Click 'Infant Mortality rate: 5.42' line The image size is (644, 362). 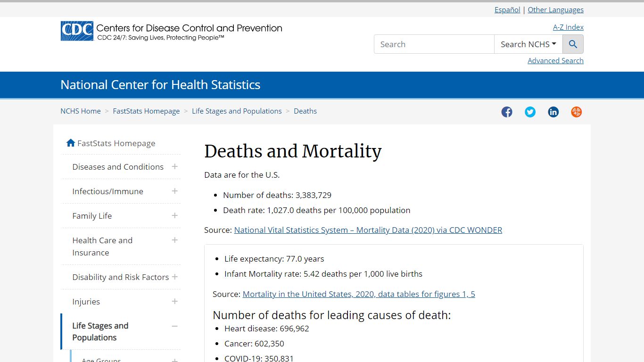pyautogui.click(x=323, y=274)
